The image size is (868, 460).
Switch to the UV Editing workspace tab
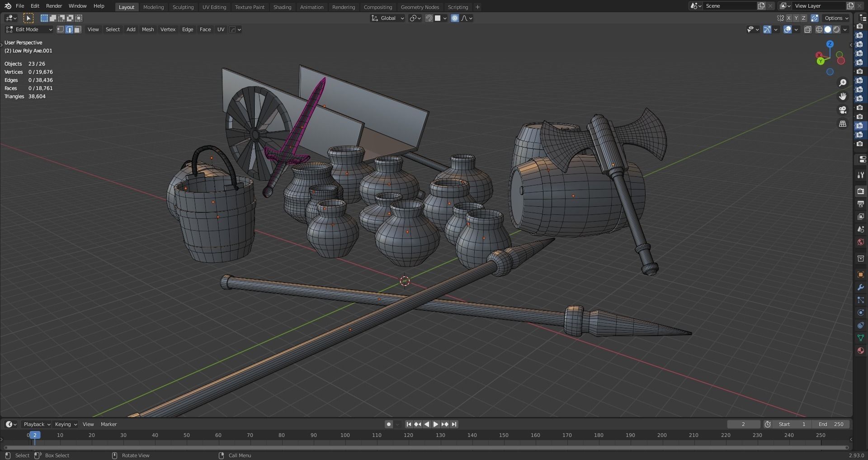tap(214, 7)
